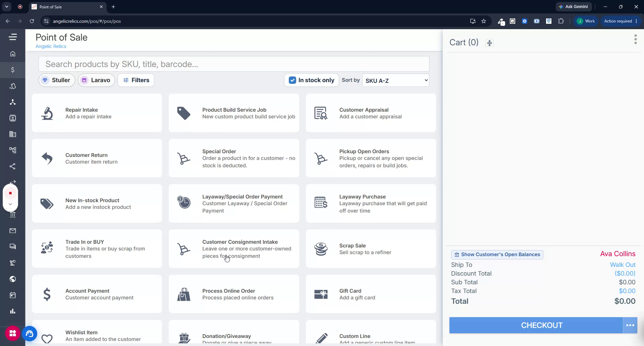Uncheck the In stock only checkbox

coord(292,80)
